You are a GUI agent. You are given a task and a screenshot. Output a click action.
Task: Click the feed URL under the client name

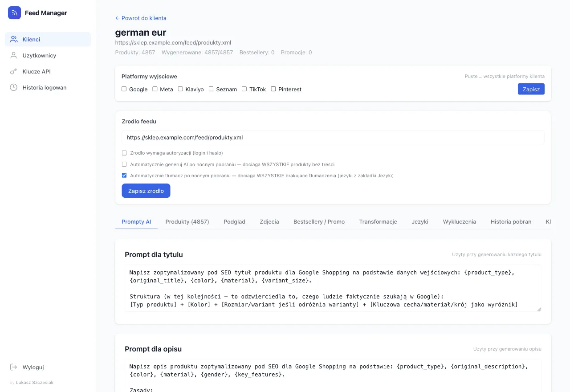point(173,43)
